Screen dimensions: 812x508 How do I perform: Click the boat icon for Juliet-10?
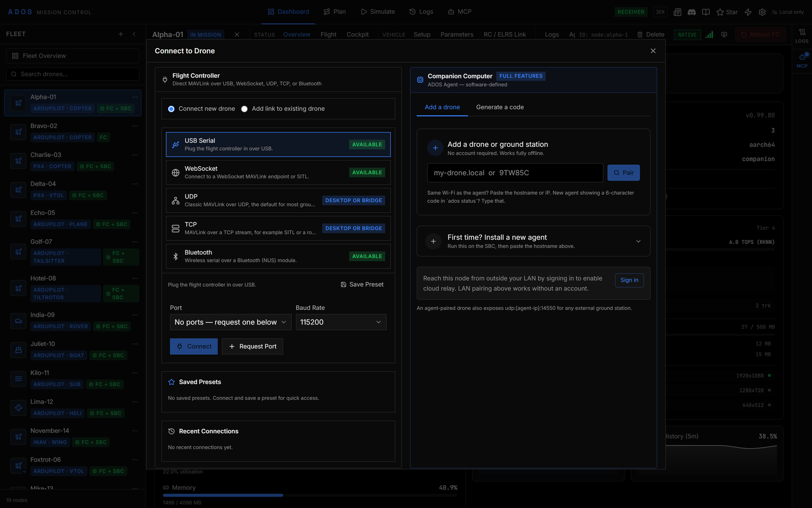pyautogui.click(x=18, y=350)
